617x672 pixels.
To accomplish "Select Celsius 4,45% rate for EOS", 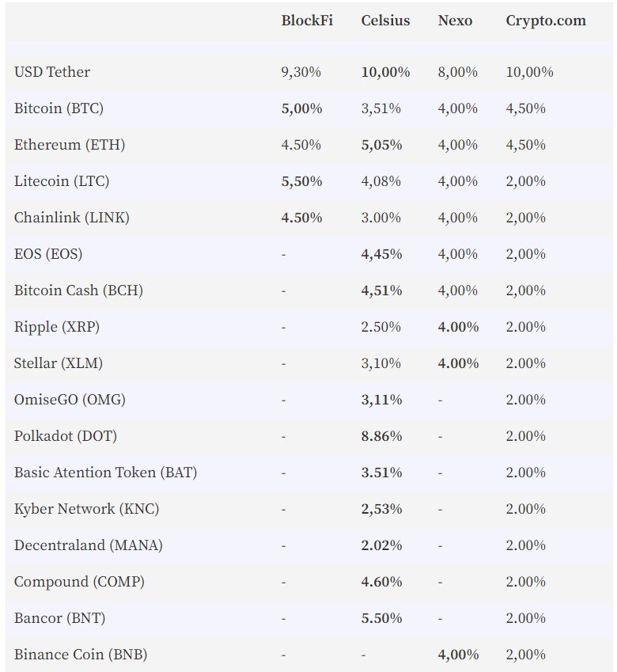I will [381, 254].
